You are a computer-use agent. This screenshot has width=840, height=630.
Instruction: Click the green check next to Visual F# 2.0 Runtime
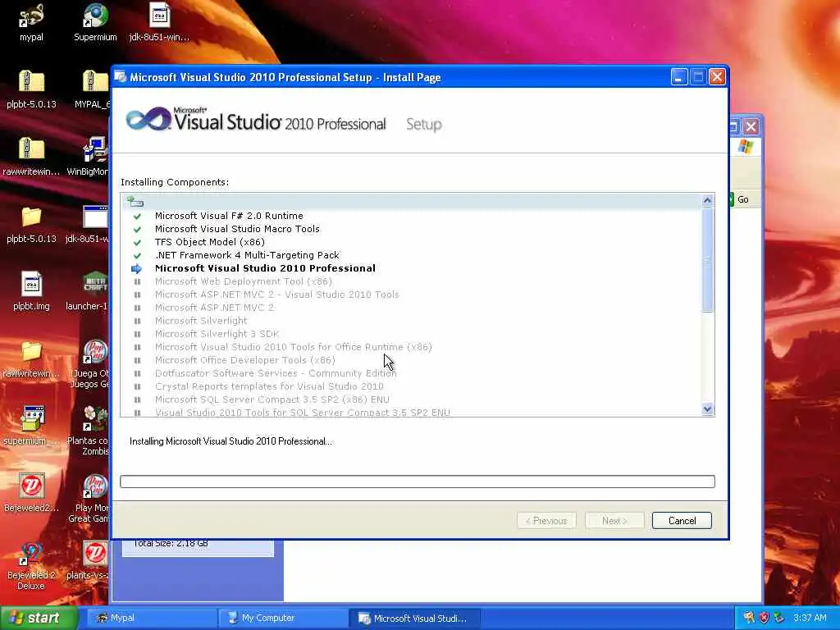pyautogui.click(x=137, y=216)
